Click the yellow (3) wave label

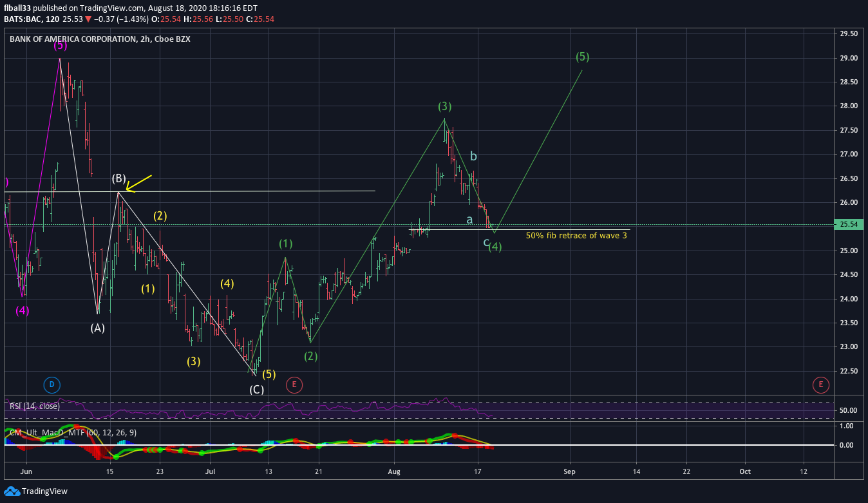point(194,361)
